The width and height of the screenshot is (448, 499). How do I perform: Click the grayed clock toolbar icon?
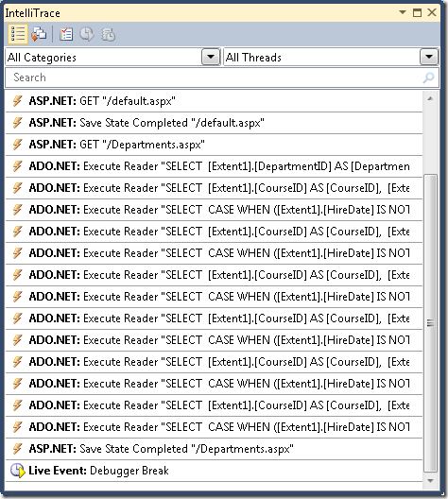pos(86,34)
